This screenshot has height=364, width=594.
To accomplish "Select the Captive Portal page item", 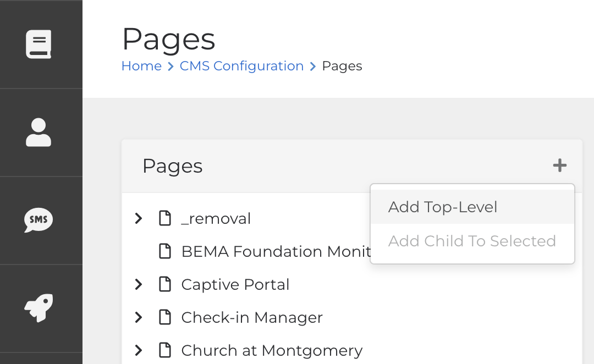I will pyautogui.click(x=235, y=284).
